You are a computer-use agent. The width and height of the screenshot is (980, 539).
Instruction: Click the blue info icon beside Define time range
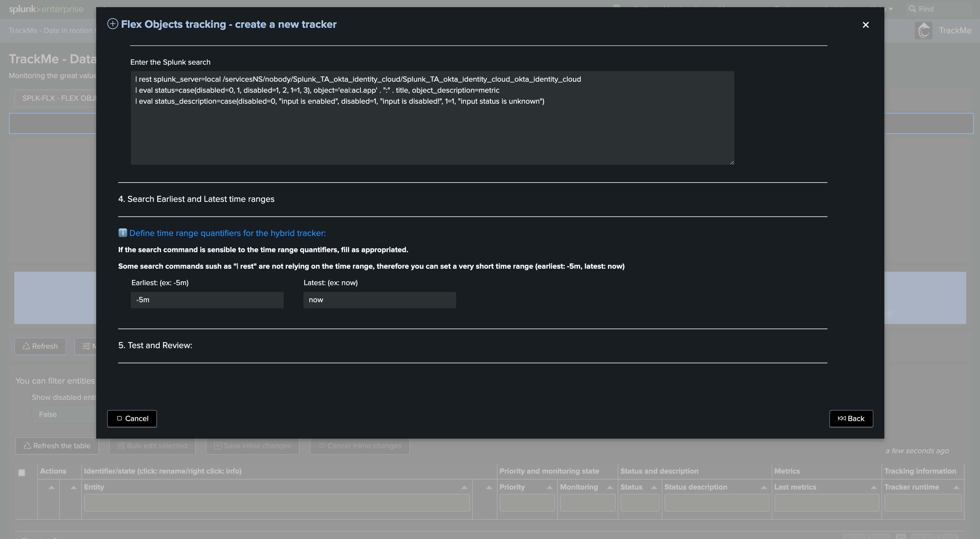[123, 233]
